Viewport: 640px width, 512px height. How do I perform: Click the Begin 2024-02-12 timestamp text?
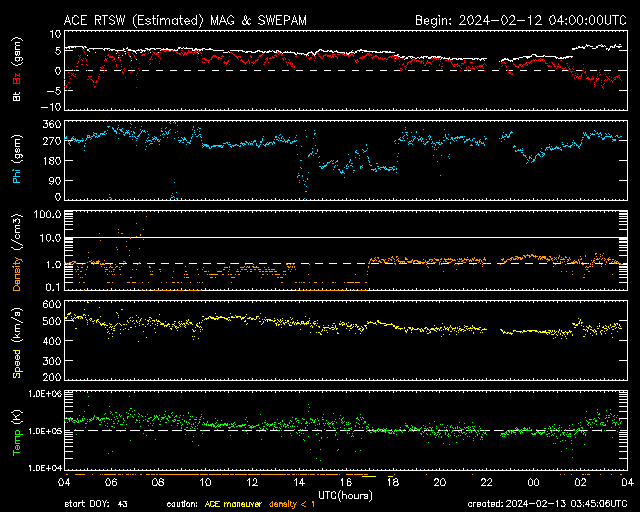pos(520,20)
